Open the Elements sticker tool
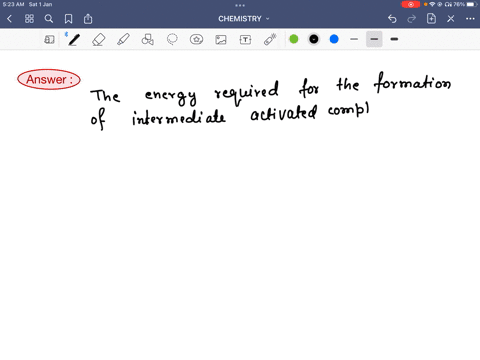 [x=196, y=39]
